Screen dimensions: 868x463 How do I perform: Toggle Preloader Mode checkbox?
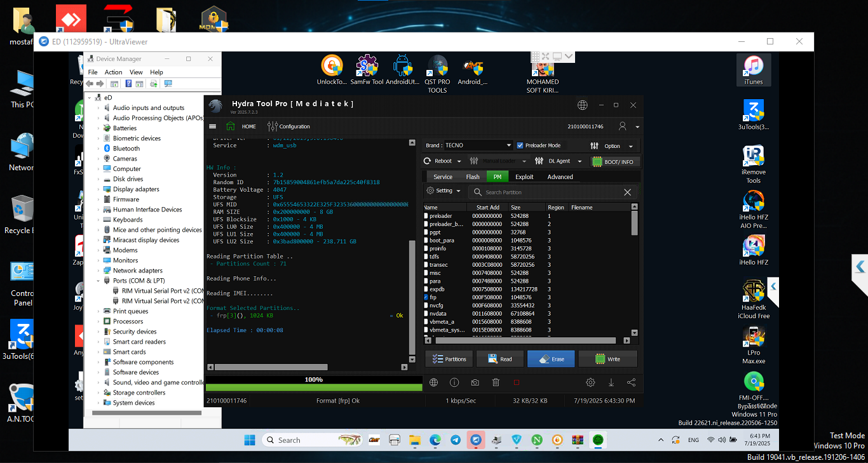[x=520, y=145]
